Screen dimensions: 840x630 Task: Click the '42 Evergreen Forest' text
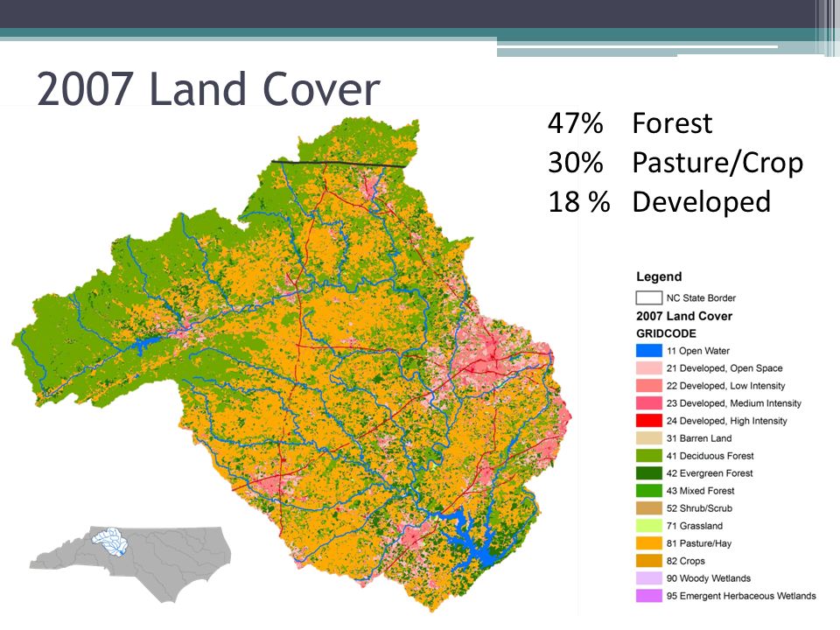pos(710,473)
